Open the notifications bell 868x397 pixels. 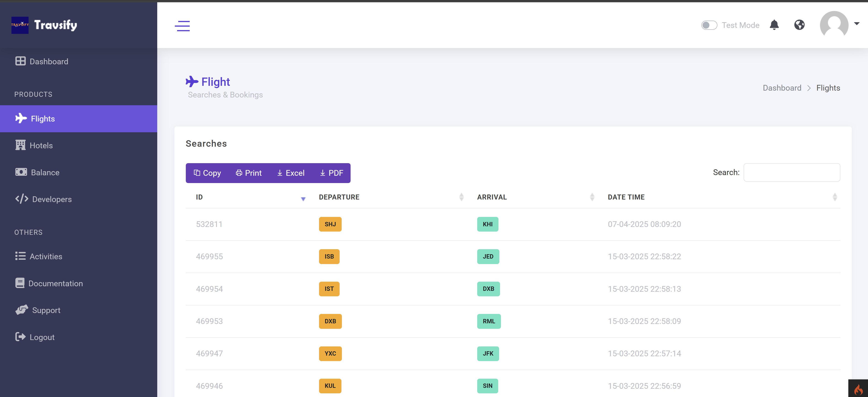(774, 25)
